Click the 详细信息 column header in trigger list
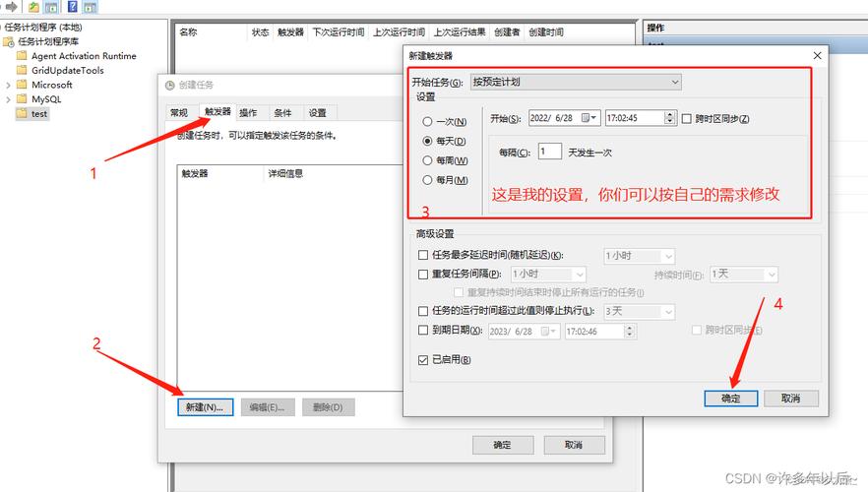Viewport: 868px width, 492px height. click(x=285, y=174)
